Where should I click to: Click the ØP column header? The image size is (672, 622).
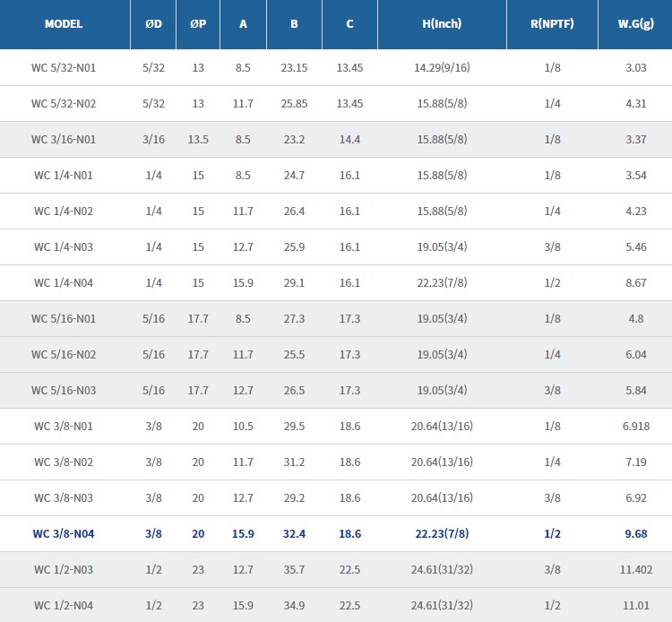point(198,24)
